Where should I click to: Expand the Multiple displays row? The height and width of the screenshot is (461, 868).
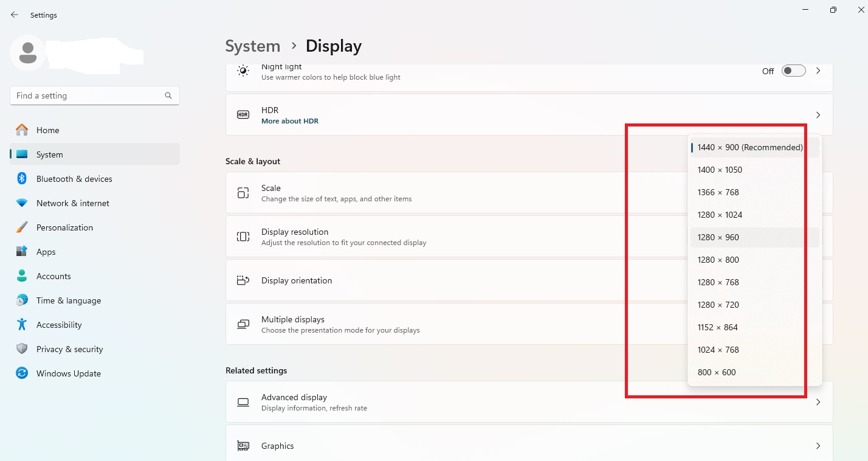click(529, 324)
